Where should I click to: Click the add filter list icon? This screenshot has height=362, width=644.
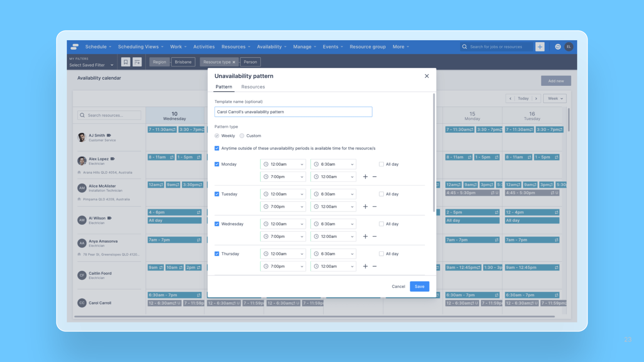137,62
